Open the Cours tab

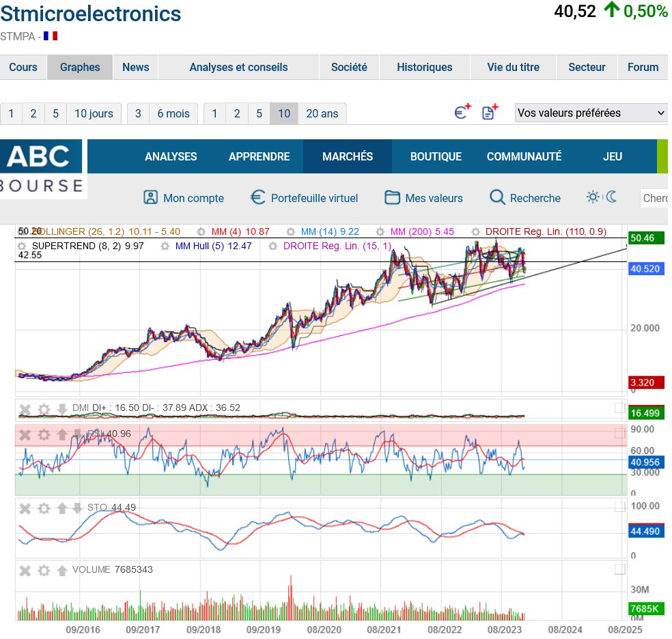23,67
